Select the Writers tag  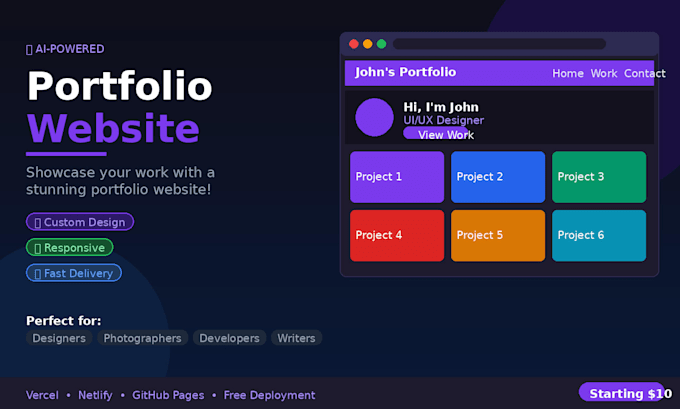pos(296,338)
